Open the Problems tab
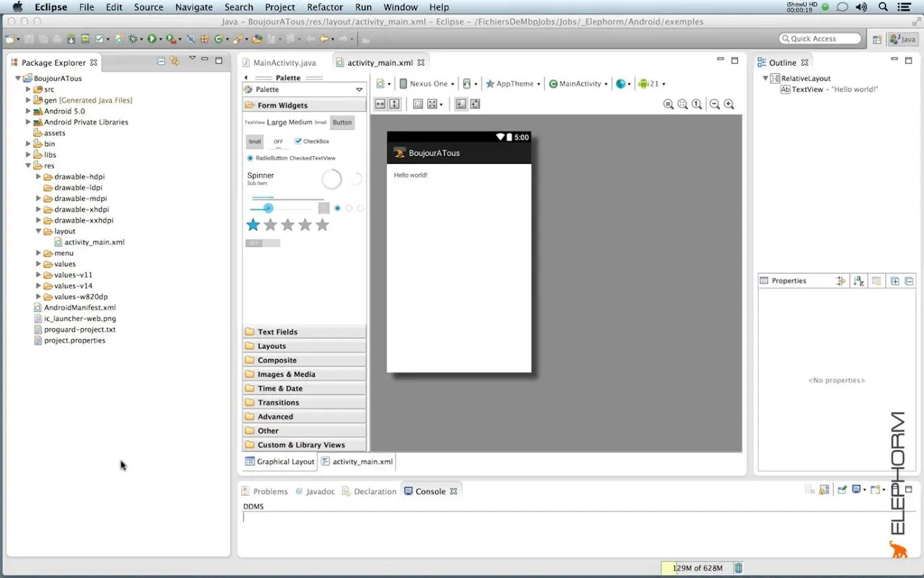This screenshot has width=924, height=578. click(x=265, y=491)
